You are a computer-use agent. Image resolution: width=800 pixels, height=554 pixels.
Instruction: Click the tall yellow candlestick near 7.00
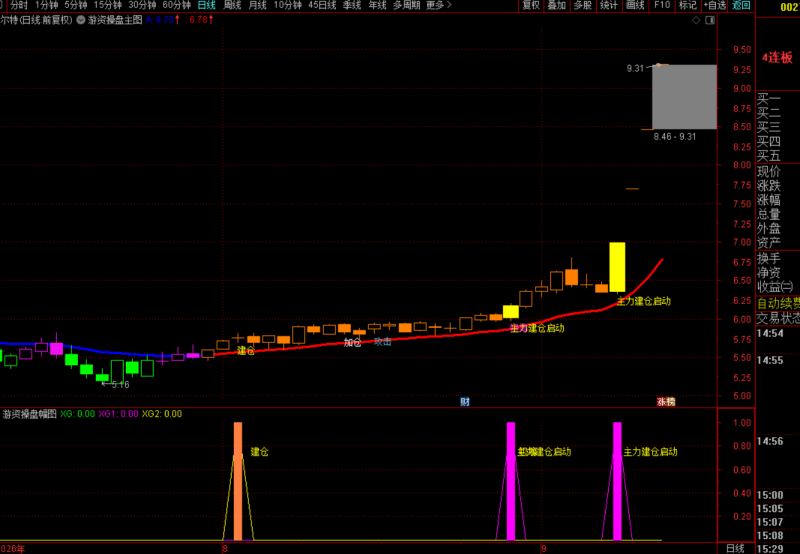click(x=617, y=267)
